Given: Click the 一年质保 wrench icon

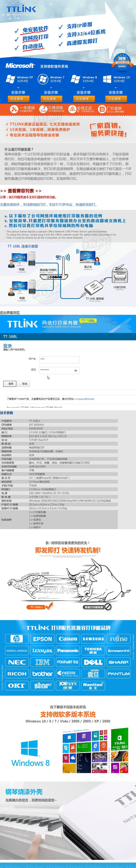Looking at the screenshot, I should 14,109.
